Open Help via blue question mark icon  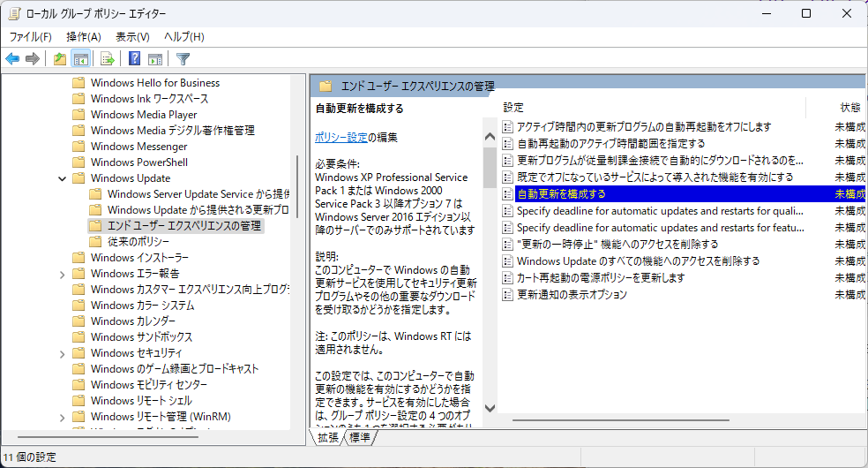point(134,58)
